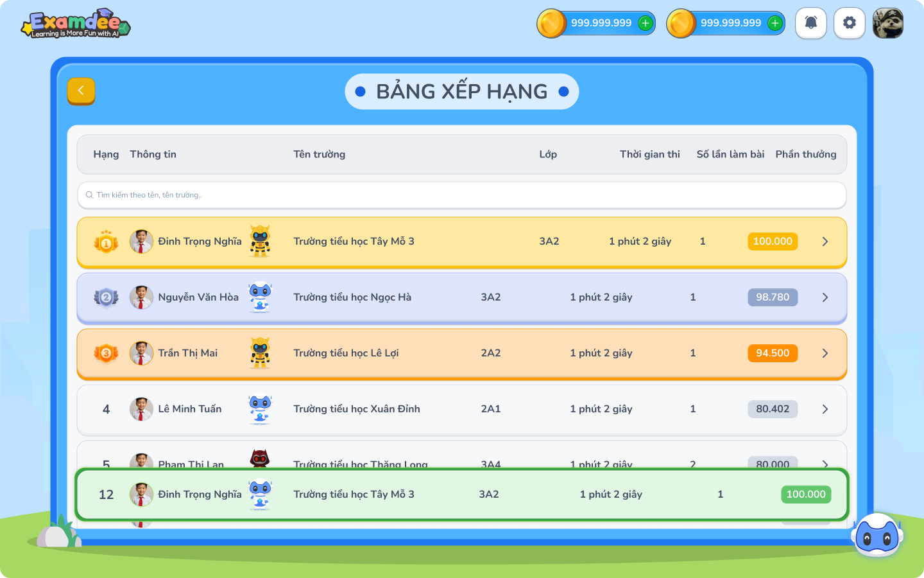This screenshot has height=578, width=924.
Task: Click Lê Minh Tuấn's avatar photo
Action: tap(141, 409)
